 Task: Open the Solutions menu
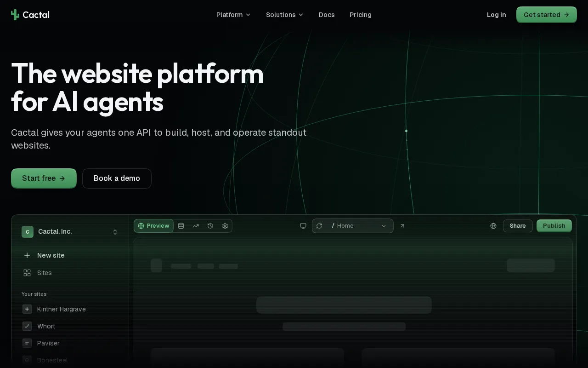pos(284,15)
